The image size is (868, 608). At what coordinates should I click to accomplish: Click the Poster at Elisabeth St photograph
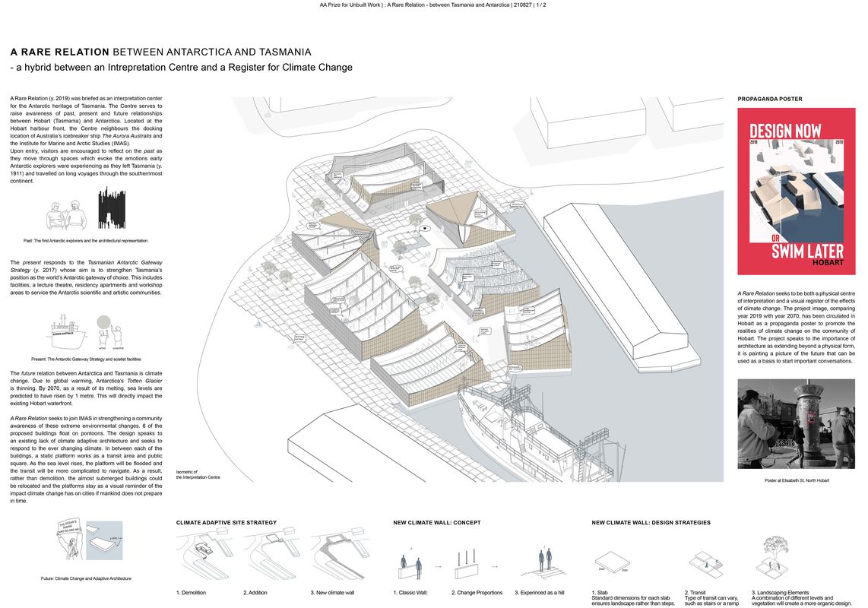point(797,422)
